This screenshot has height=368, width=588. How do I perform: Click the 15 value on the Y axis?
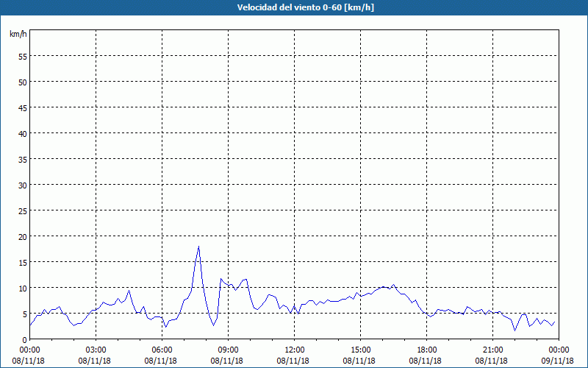click(x=23, y=262)
